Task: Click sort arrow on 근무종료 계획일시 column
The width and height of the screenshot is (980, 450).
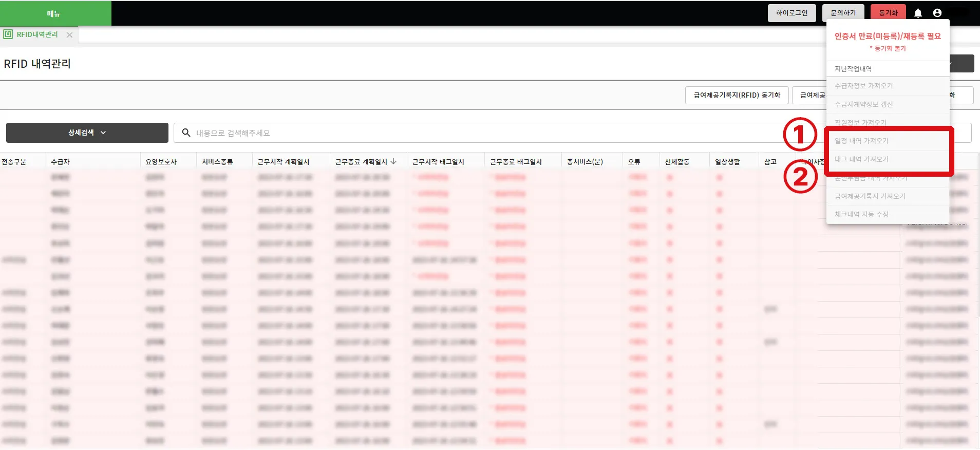Action: [x=393, y=161]
